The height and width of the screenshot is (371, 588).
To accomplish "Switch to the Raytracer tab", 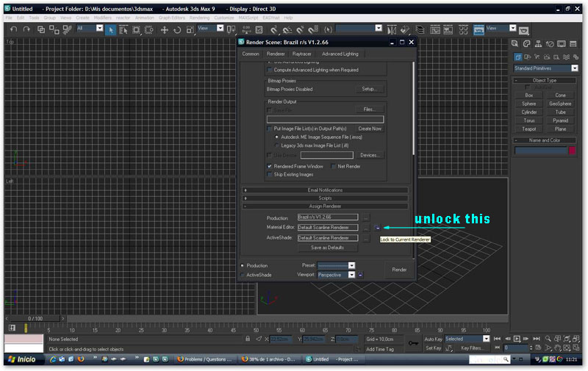I will point(302,54).
